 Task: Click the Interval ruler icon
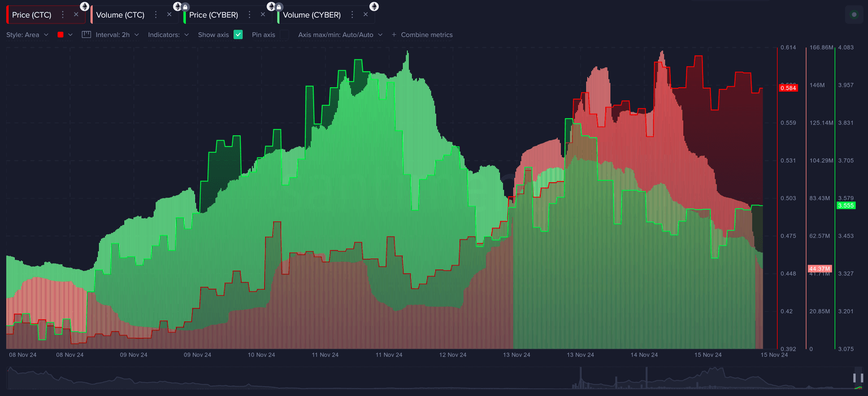pyautogui.click(x=86, y=35)
